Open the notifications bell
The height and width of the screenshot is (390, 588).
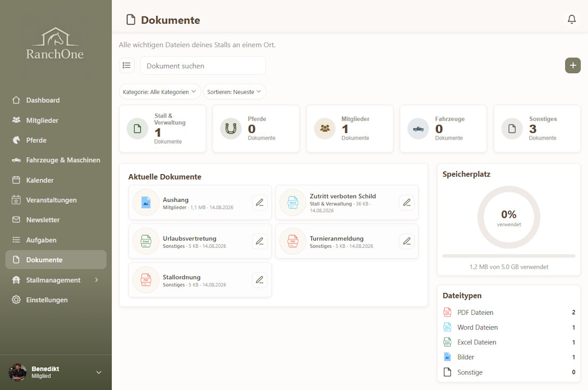point(571,19)
